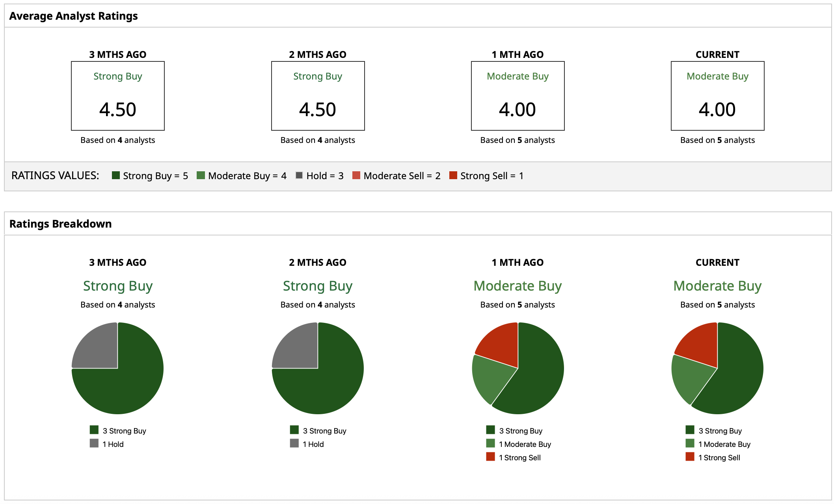Click the Hold legend gray swatch

click(x=299, y=175)
